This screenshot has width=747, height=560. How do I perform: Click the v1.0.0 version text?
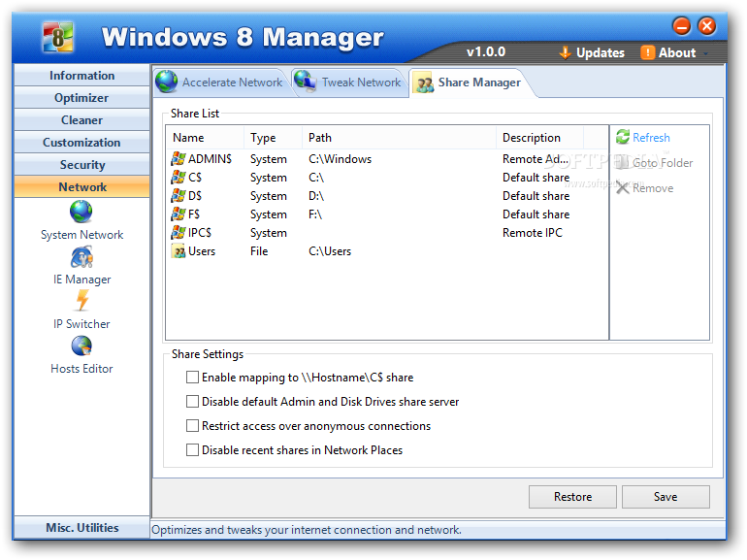click(x=486, y=51)
